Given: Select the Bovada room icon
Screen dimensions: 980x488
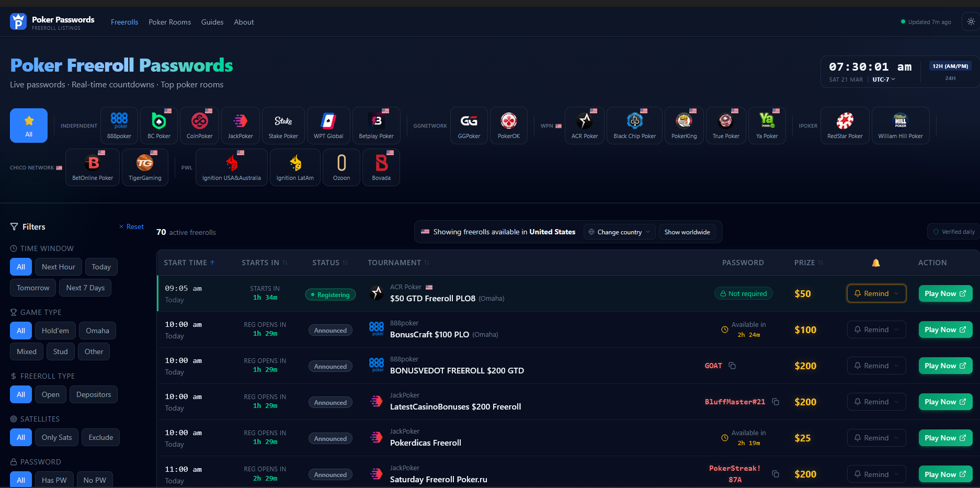Looking at the screenshot, I should 381,167.
